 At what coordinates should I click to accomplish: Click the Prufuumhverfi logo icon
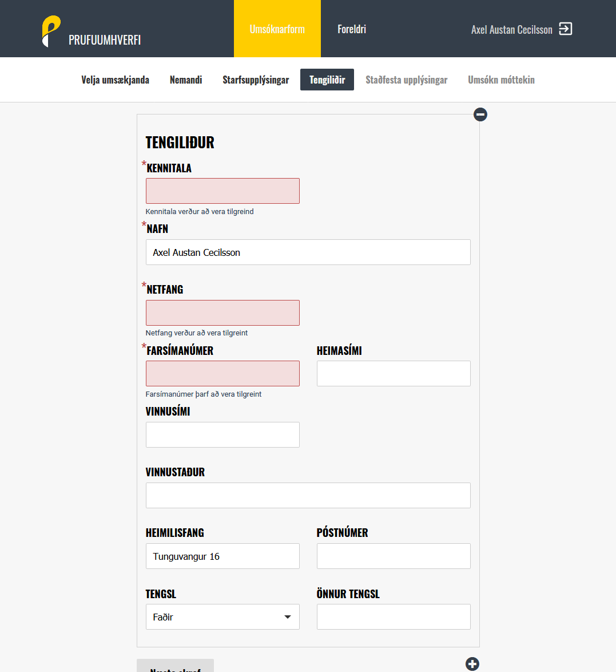click(x=51, y=31)
